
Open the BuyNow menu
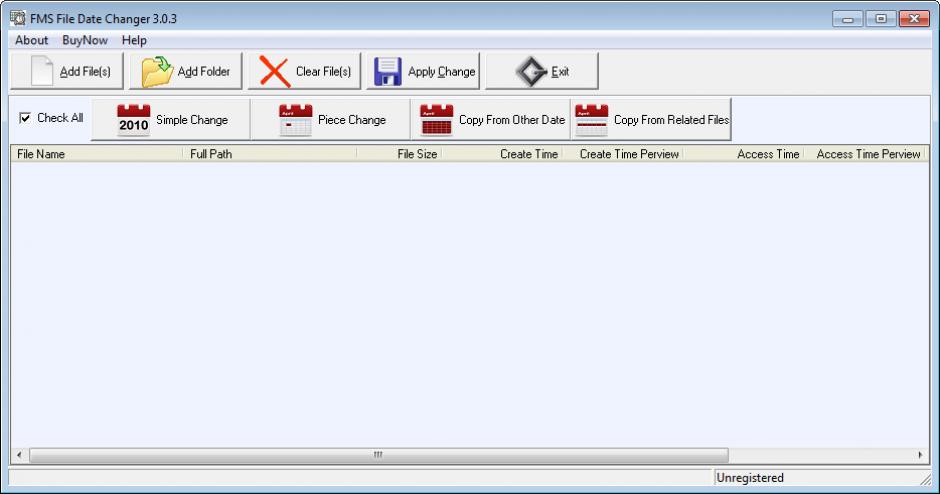pyautogui.click(x=85, y=40)
